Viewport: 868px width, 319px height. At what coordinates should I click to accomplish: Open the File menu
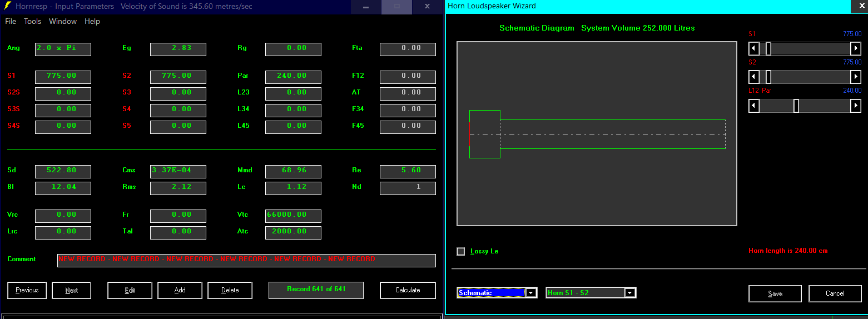[x=11, y=21]
